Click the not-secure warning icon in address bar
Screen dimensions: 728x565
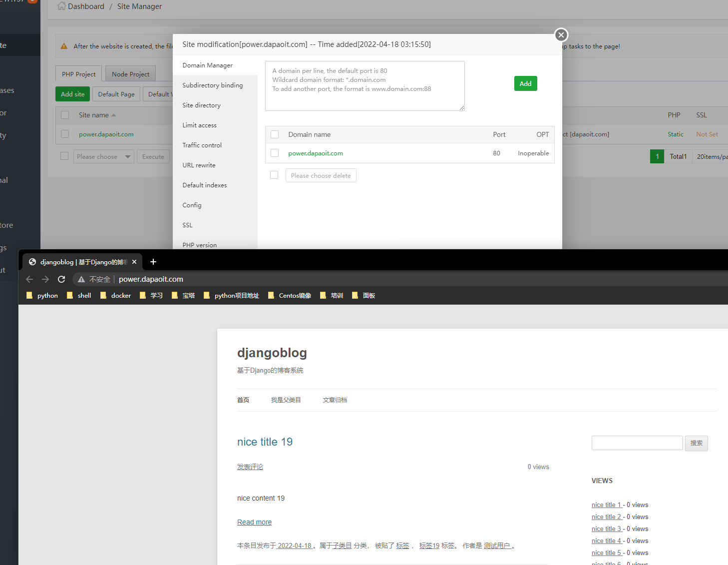(x=81, y=279)
